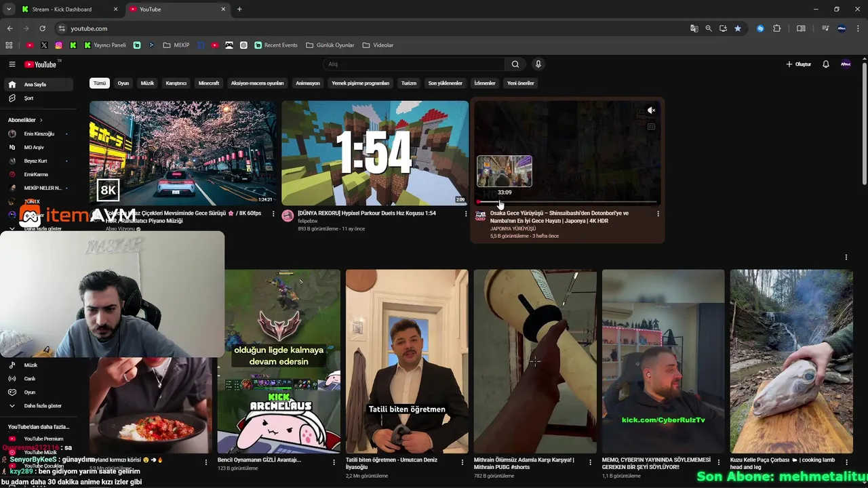Open the YouTube account avatar menu

pos(846,64)
